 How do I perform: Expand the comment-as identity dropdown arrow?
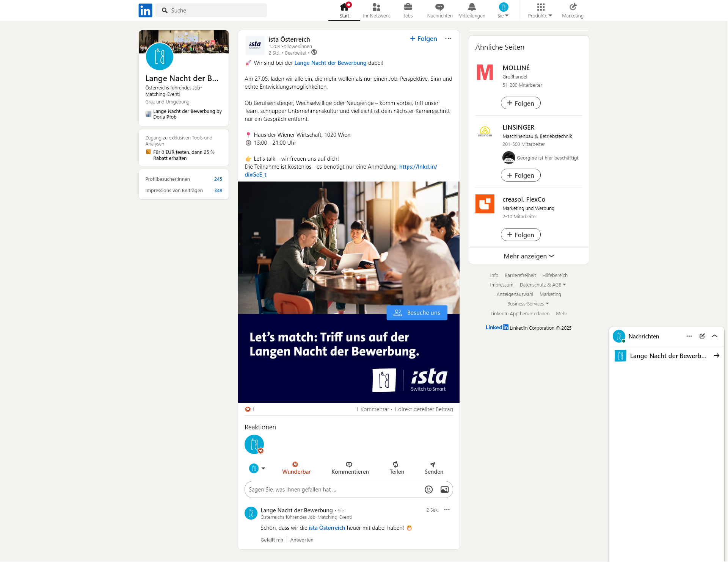pos(263,468)
